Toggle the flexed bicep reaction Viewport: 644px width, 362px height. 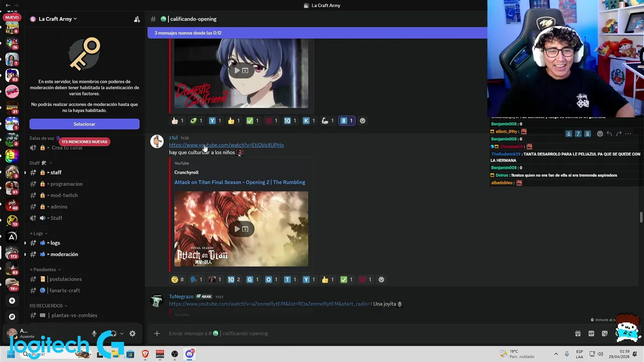pos(328,121)
